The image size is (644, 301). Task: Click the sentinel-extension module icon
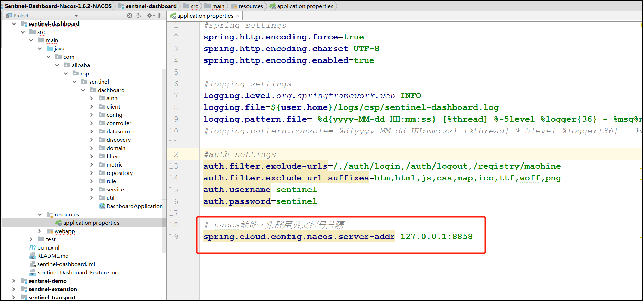click(x=24, y=289)
